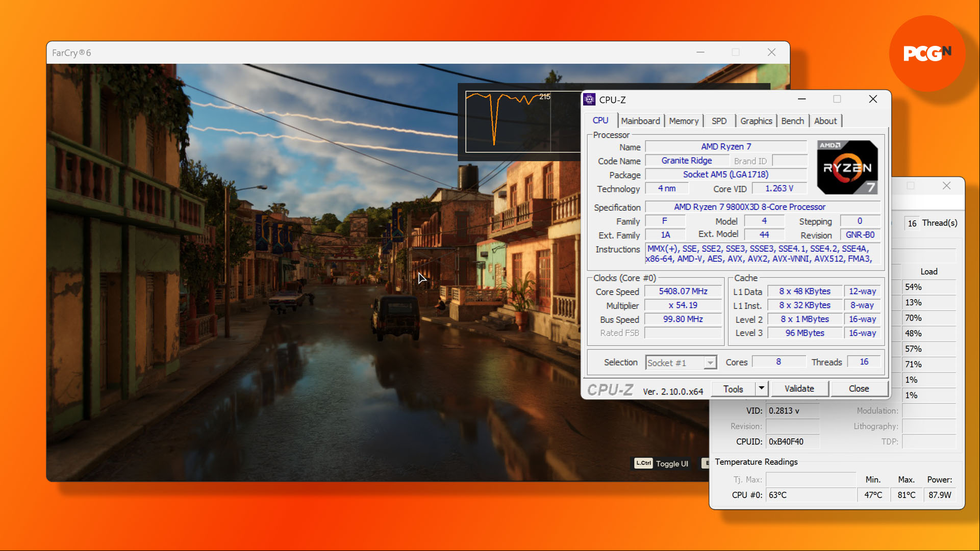Maximize the Far Cry 6 window
The image size is (980, 551).
pos(736,53)
